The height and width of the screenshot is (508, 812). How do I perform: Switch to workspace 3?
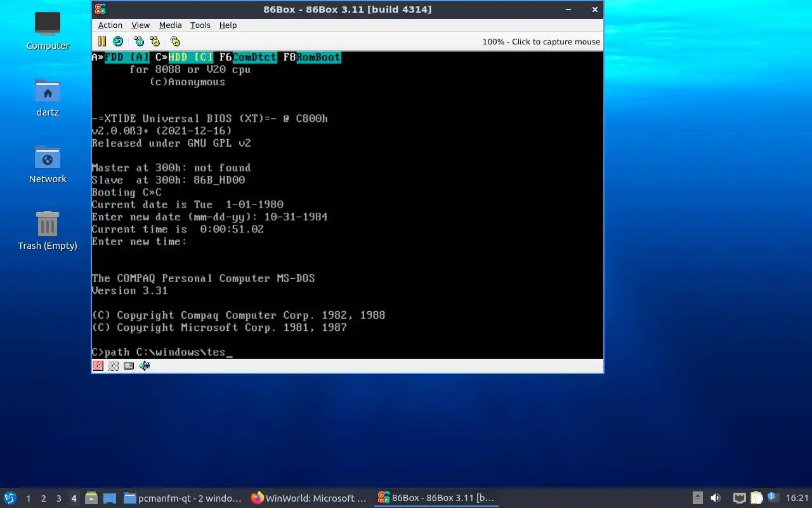(58, 498)
